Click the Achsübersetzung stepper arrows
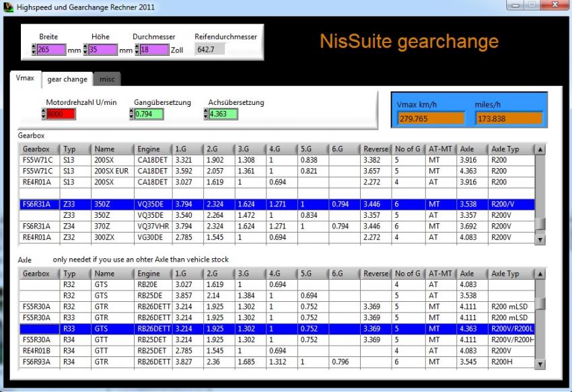 (206, 115)
